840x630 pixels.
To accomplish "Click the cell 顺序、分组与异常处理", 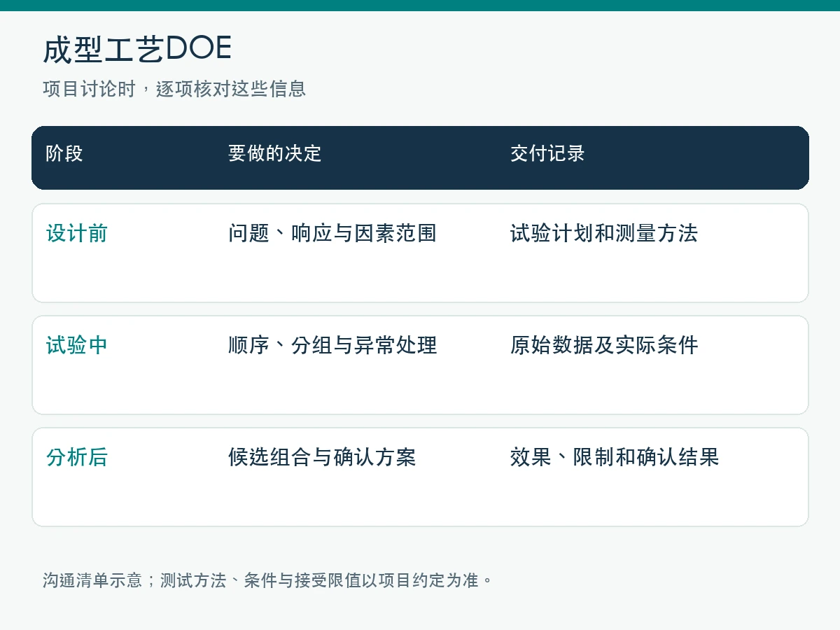I will coord(332,345).
